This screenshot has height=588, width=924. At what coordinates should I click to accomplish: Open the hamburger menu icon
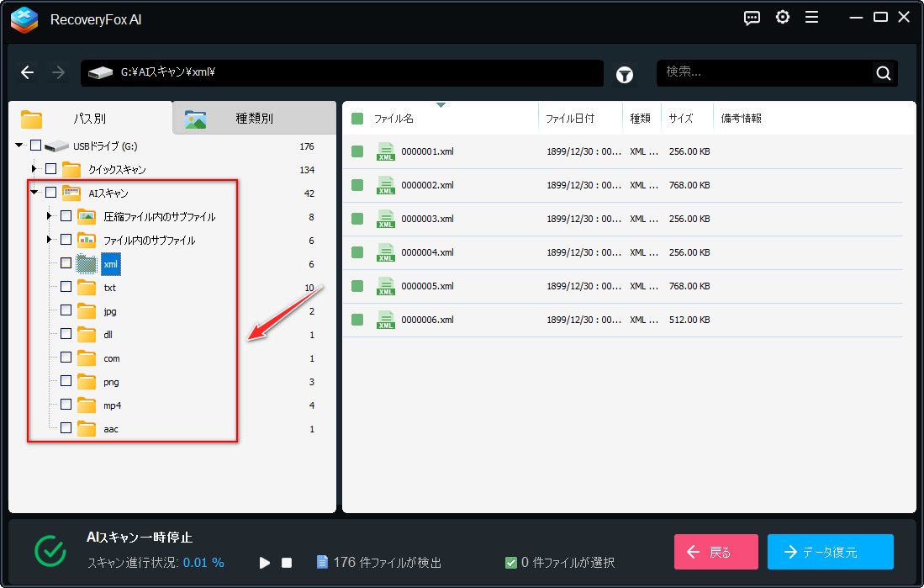coord(811,18)
